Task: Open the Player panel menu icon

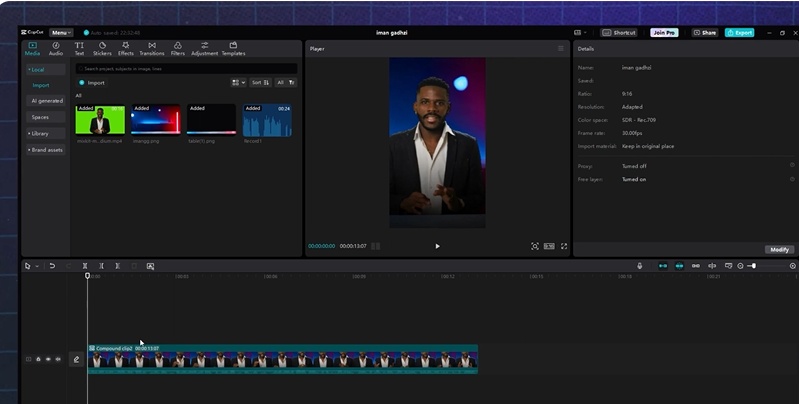Action: [x=561, y=49]
